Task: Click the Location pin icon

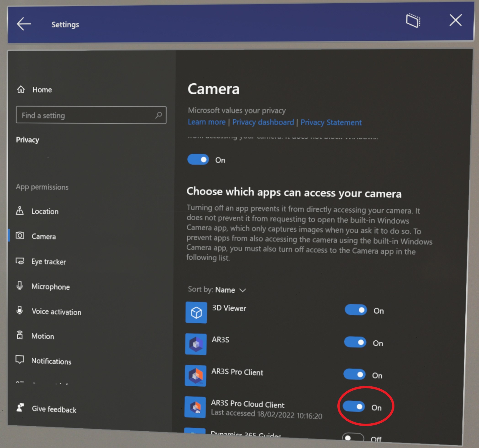Action: (20, 211)
